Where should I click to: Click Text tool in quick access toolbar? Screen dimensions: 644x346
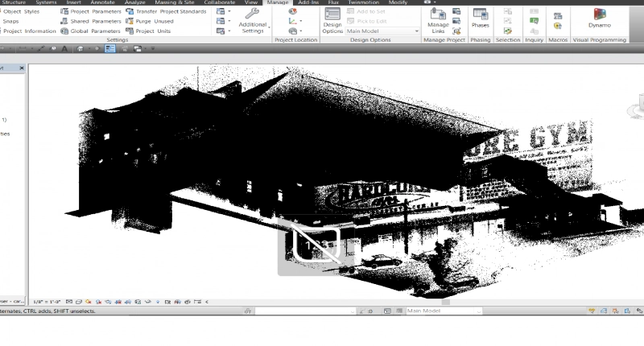[64, 48]
